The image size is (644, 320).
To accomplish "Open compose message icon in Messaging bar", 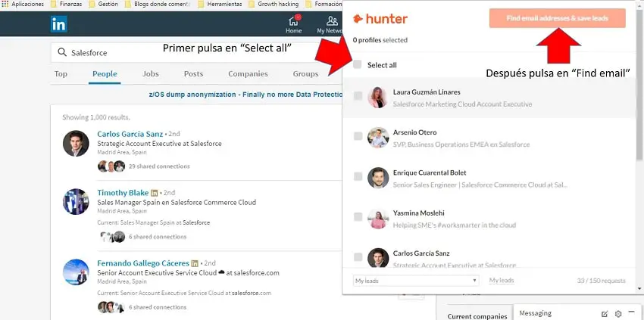I will (x=605, y=314).
